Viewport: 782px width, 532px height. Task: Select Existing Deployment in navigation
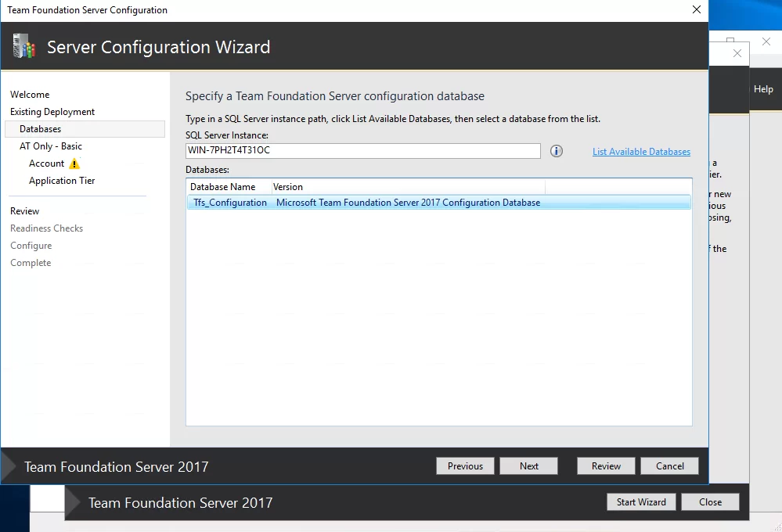pos(52,112)
